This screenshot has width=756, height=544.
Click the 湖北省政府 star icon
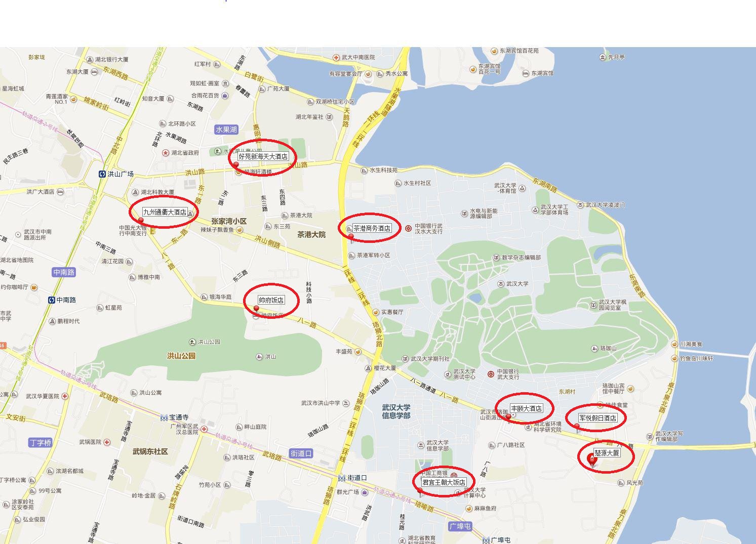pyautogui.click(x=165, y=152)
